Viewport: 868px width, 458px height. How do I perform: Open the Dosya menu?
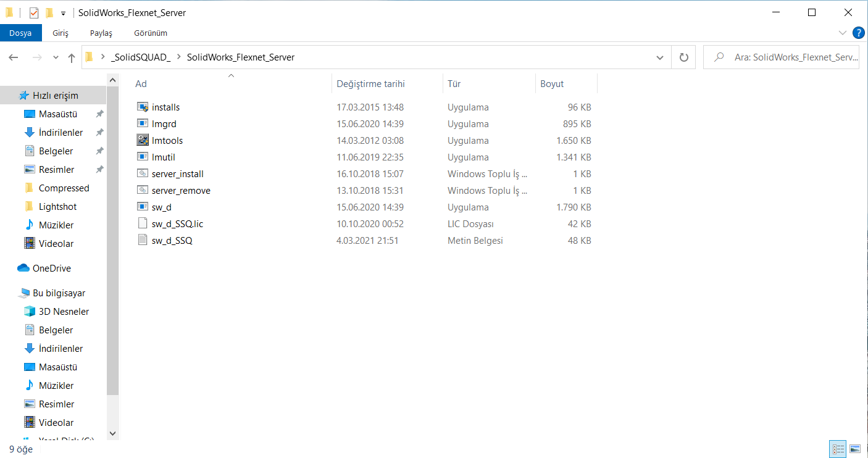point(20,33)
